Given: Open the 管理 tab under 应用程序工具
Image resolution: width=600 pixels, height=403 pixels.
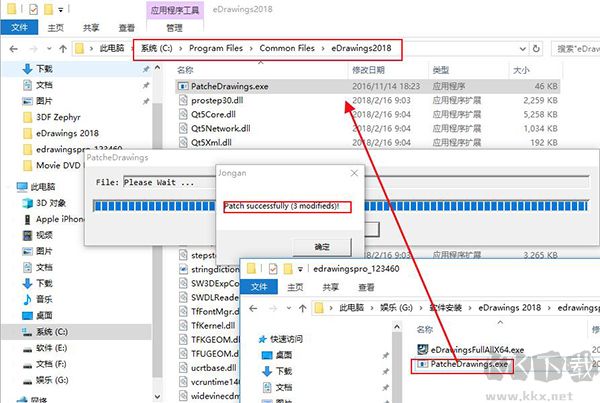Looking at the screenshot, I should 174,28.
